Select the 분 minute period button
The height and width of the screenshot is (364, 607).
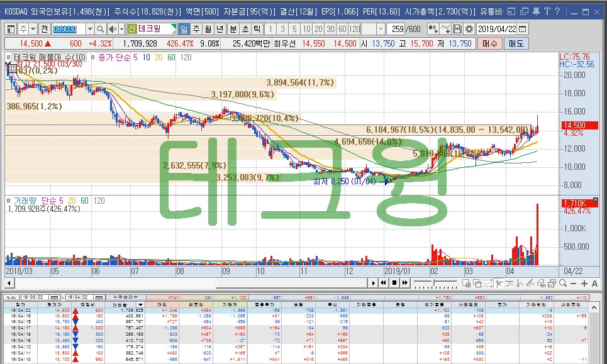point(233,29)
